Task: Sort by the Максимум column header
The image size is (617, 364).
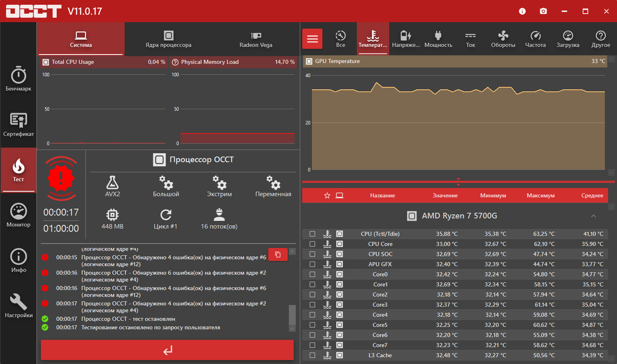Action: coord(540,195)
